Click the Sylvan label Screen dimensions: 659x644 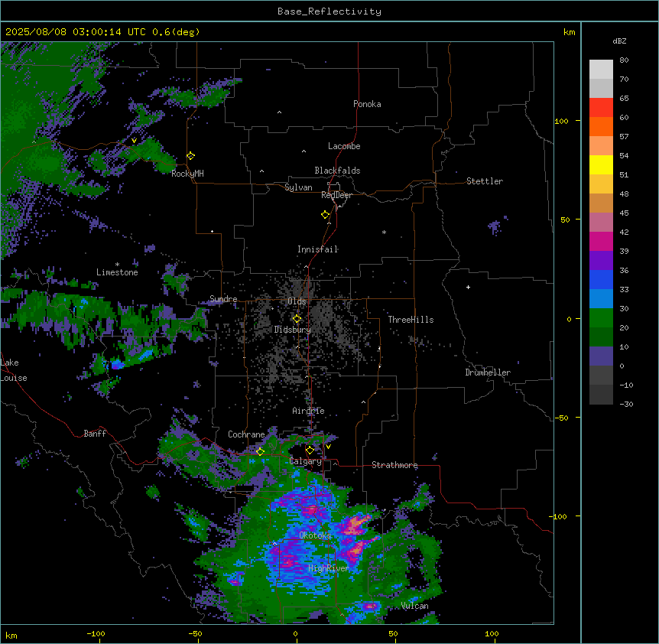click(x=298, y=187)
